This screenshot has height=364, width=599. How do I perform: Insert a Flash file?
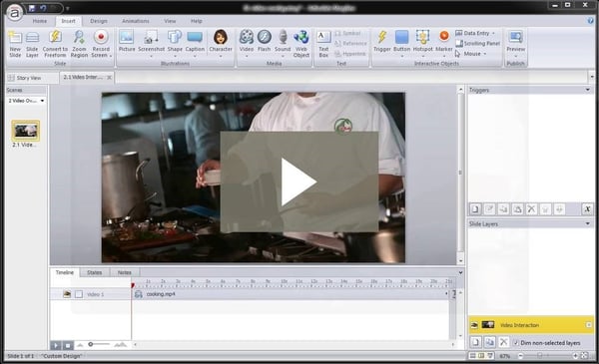tap(264, 37)
